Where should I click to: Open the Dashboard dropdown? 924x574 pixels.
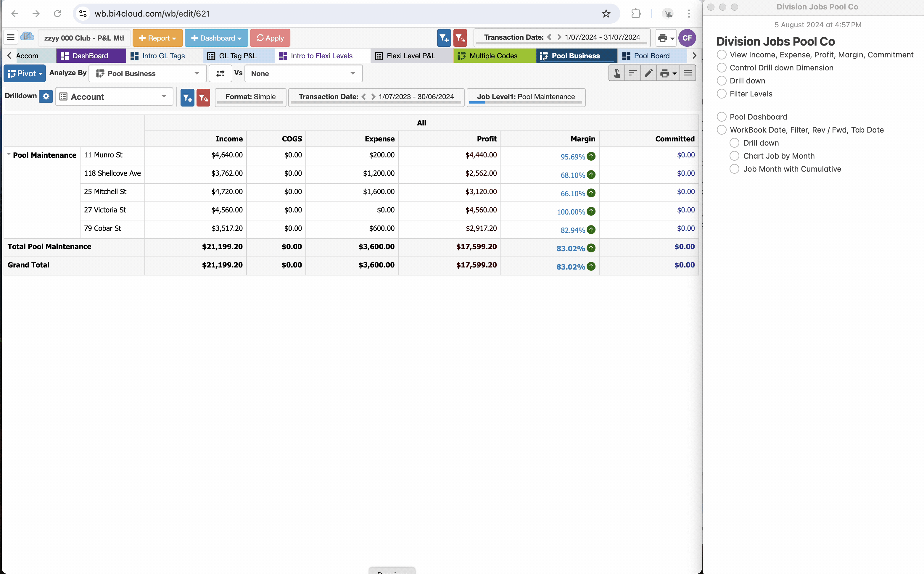coord(216,38)
